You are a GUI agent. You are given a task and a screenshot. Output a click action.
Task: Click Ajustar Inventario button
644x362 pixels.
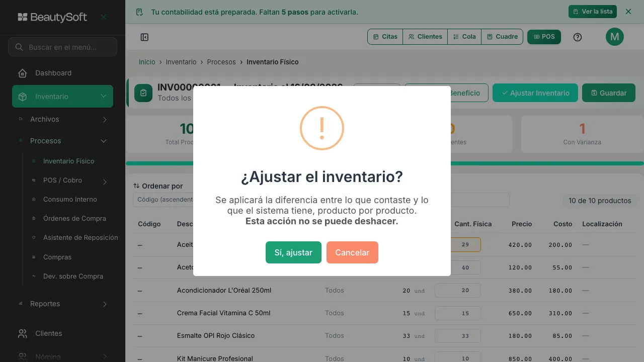[535, 93]
